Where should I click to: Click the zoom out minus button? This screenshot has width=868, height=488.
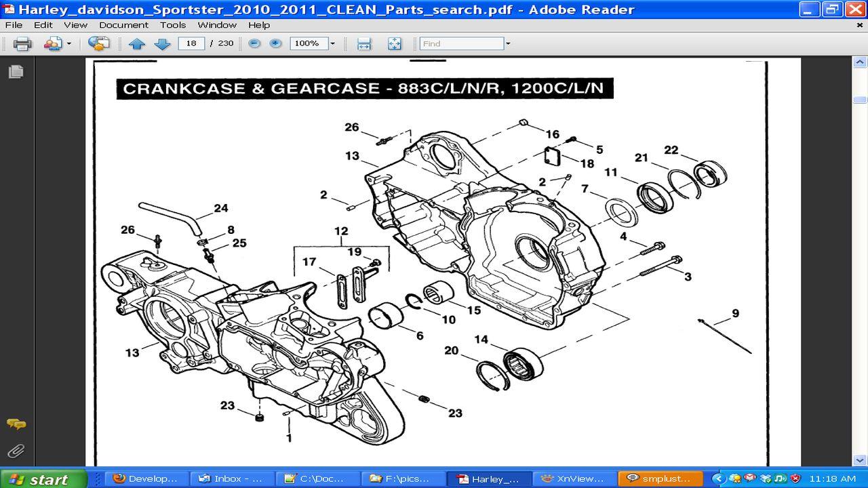coord(254,43)
